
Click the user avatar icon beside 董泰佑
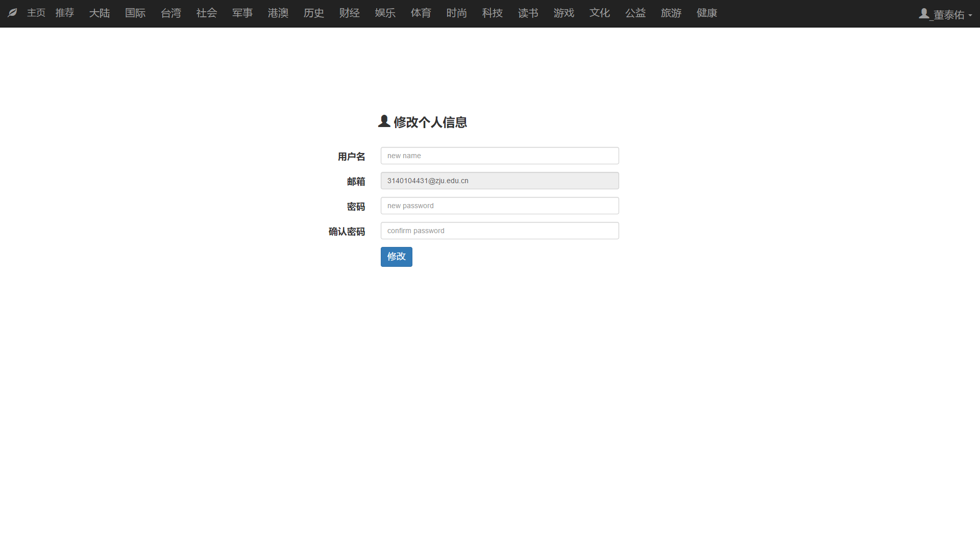click(924, 14)
